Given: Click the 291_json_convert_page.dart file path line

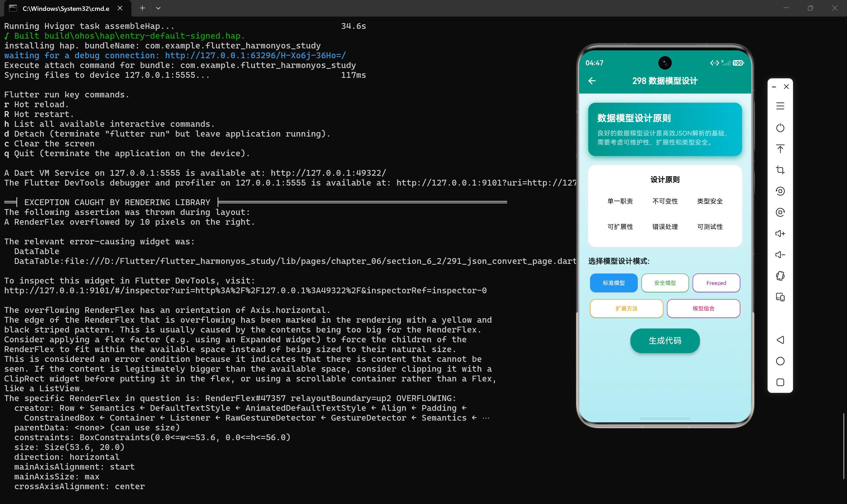Looking at the screenshot, I should (x=295, y=261).
